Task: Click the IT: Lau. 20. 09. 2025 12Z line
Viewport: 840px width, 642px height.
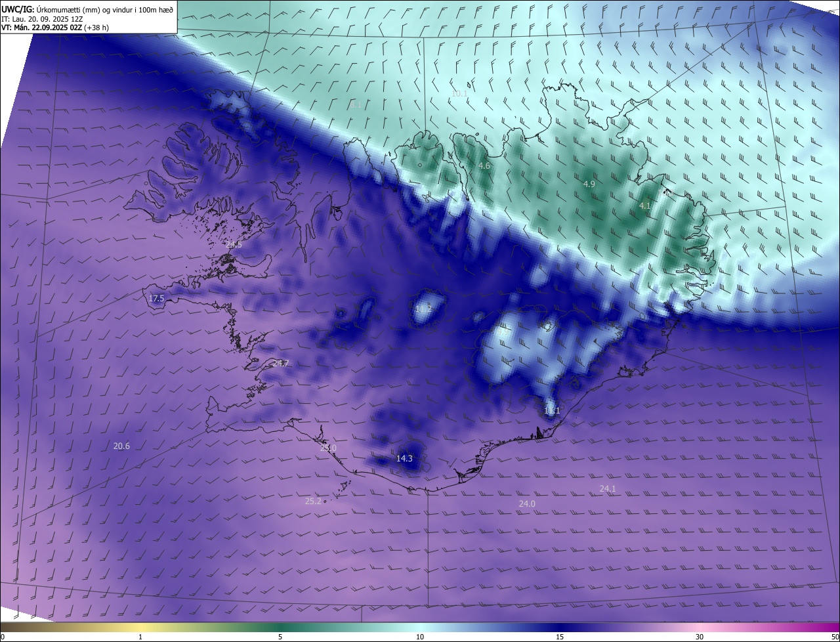Action: click(42, 20)
